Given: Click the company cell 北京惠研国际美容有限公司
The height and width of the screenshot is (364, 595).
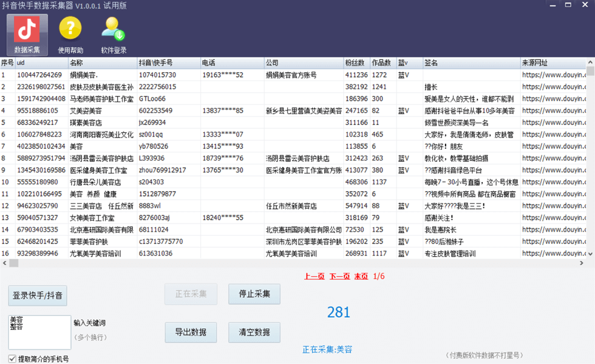Looking at the screenshot, I should click(x=304, y=230).
